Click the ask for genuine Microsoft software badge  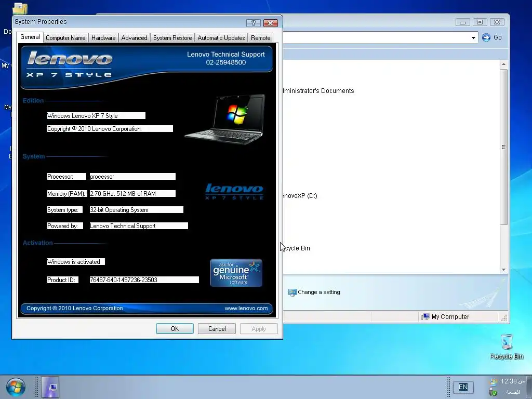pyautogui.click(x=236, y=273)
